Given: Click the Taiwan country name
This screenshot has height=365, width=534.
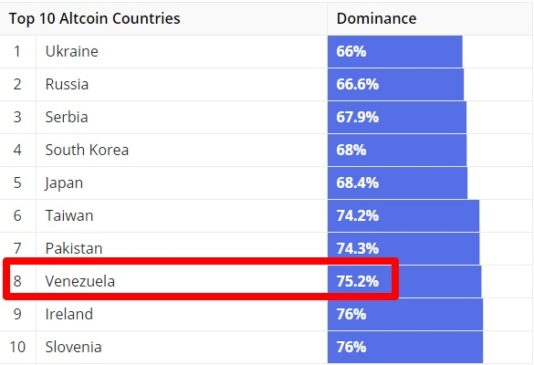Looking at the screenshot, I should 69,216.
